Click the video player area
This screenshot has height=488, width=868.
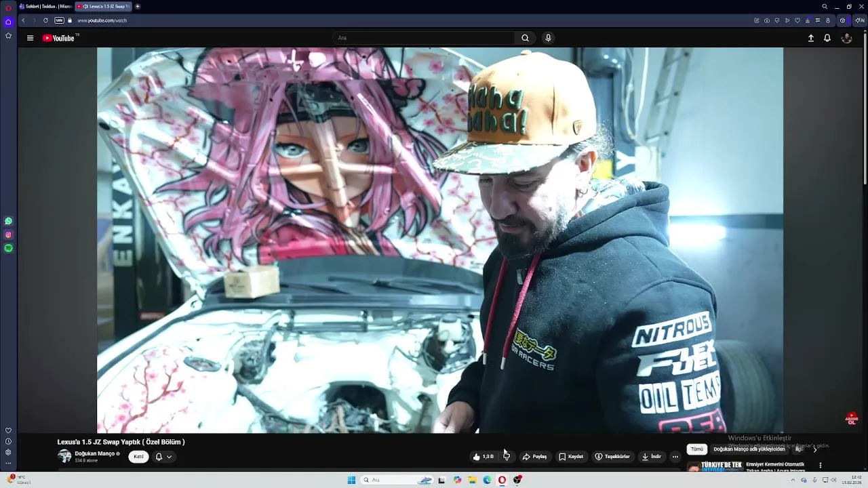pyautogui.click(x=440, y=240)
